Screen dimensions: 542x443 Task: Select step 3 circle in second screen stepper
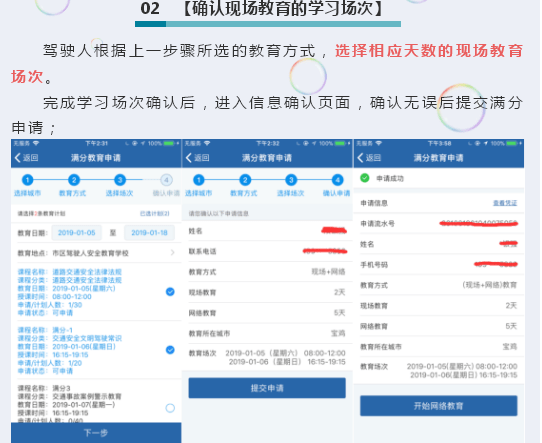[291, 180]
